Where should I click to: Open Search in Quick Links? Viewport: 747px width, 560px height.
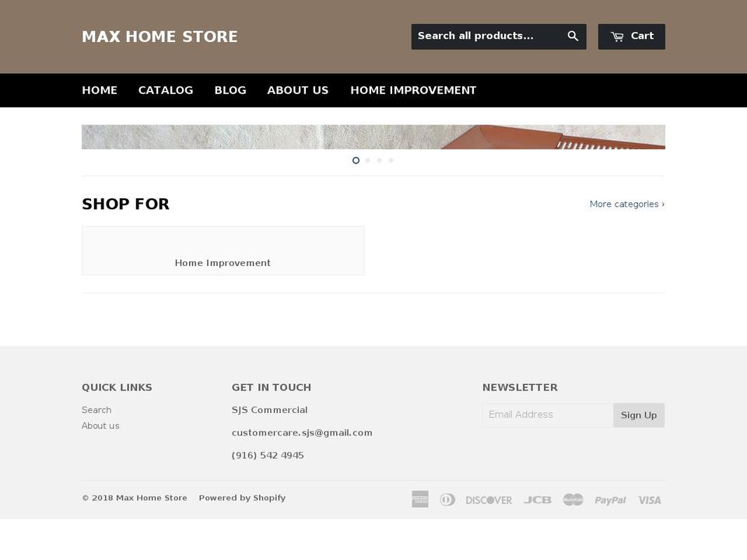(x=96, y=410)
